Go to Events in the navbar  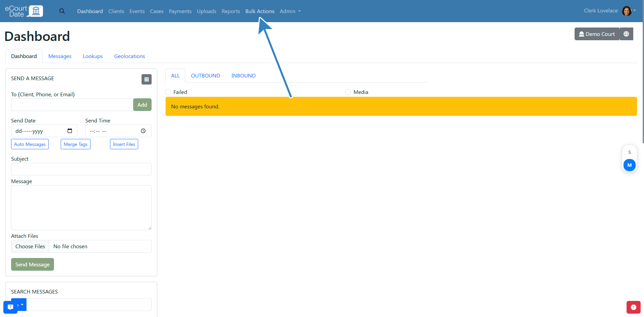[x=137, y=11]
